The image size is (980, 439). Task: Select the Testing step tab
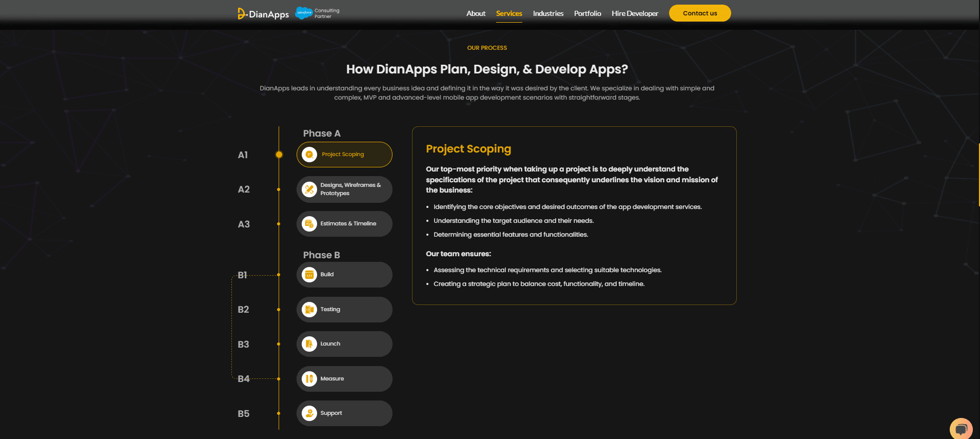click(344, 310)
